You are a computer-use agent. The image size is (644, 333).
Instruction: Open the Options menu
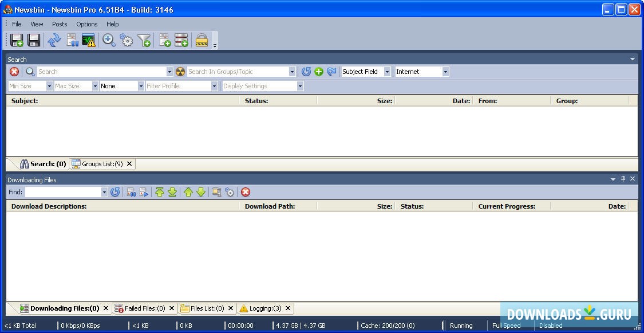point(87,24)
